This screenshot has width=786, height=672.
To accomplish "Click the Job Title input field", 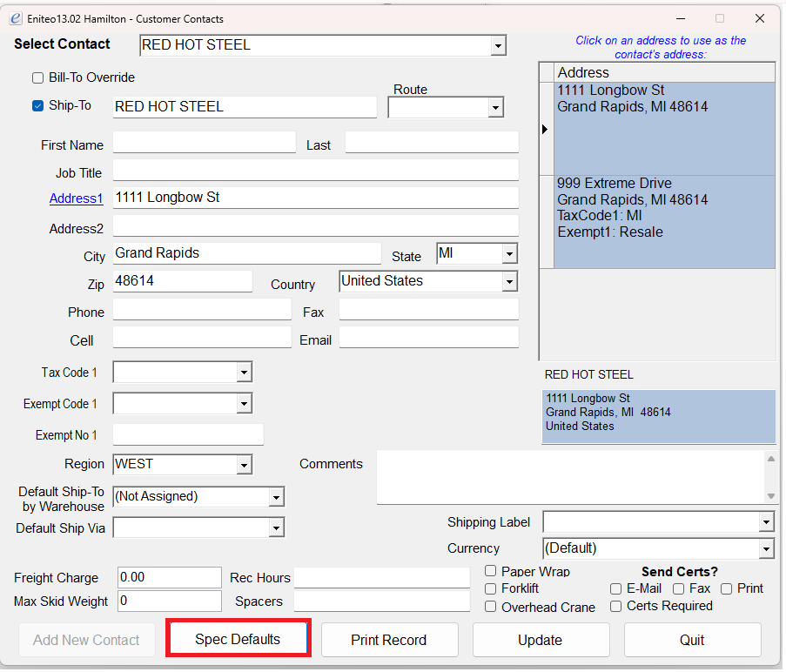I will pyautogui.click(x=316, y=171).
